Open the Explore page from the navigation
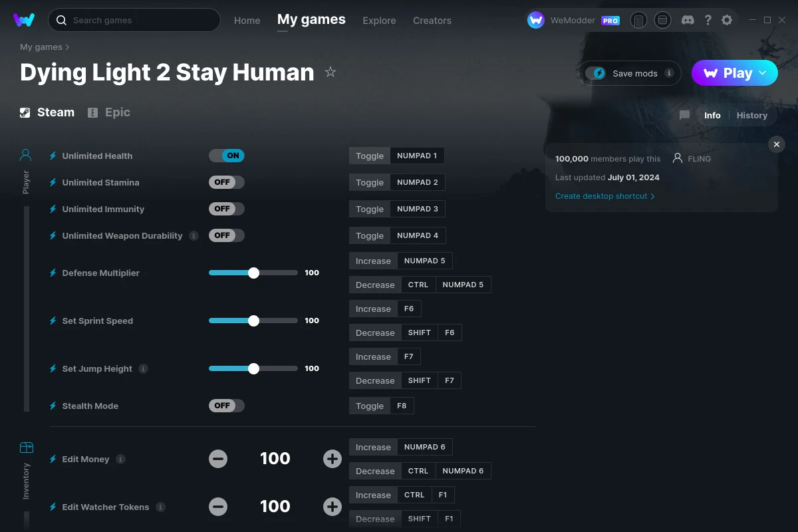This screenshot has height=532, width=798. coord(379,21)
